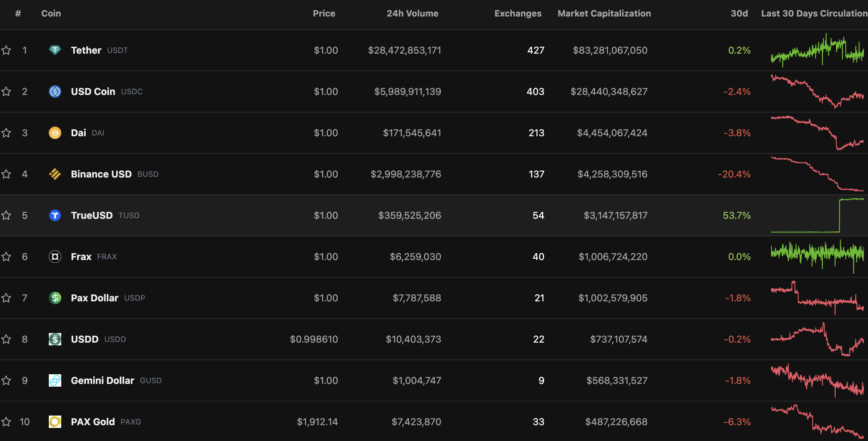Click the Frax logo icon

point(55,257)
